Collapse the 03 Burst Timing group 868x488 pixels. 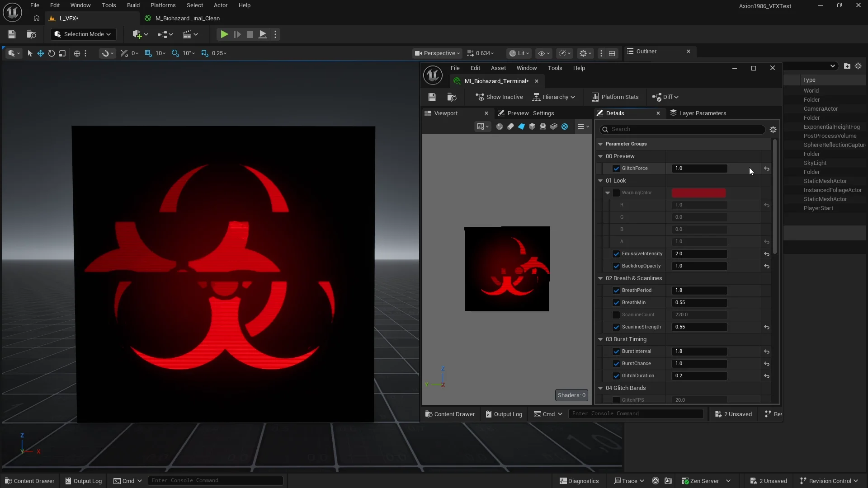[600, 339]
